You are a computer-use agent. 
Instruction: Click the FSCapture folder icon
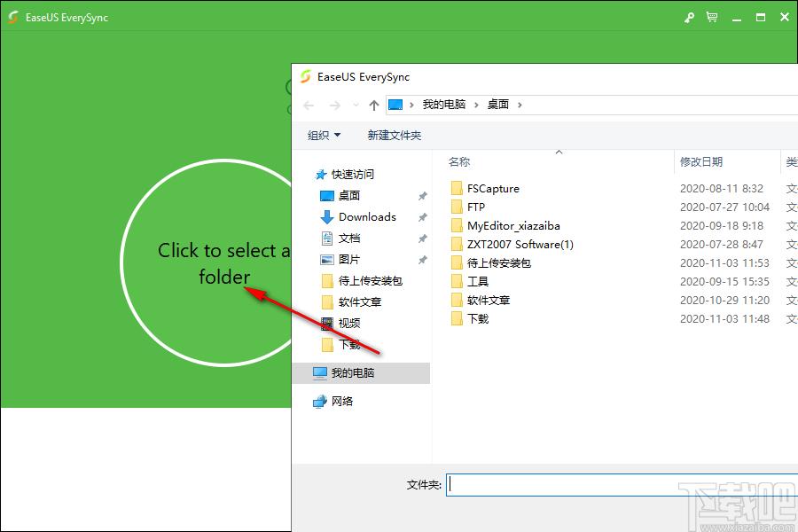point(457,188)
